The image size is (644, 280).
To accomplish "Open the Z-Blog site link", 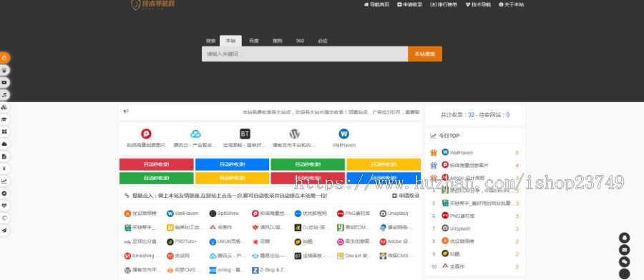I will (270, 270).
